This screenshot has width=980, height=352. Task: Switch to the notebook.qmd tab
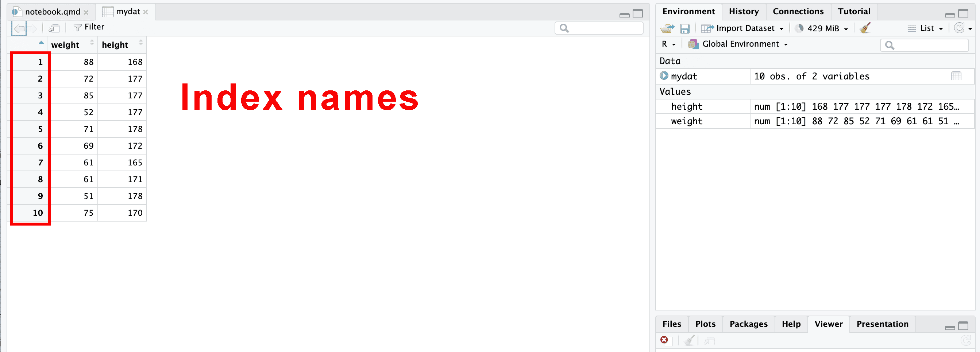point(52,12)
